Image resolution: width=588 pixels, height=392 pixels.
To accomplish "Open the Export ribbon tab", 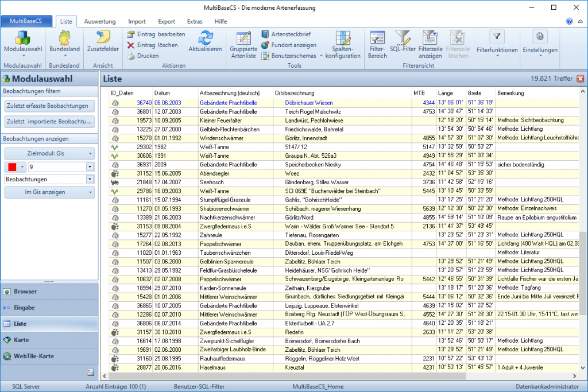I will tap(166, 21).
